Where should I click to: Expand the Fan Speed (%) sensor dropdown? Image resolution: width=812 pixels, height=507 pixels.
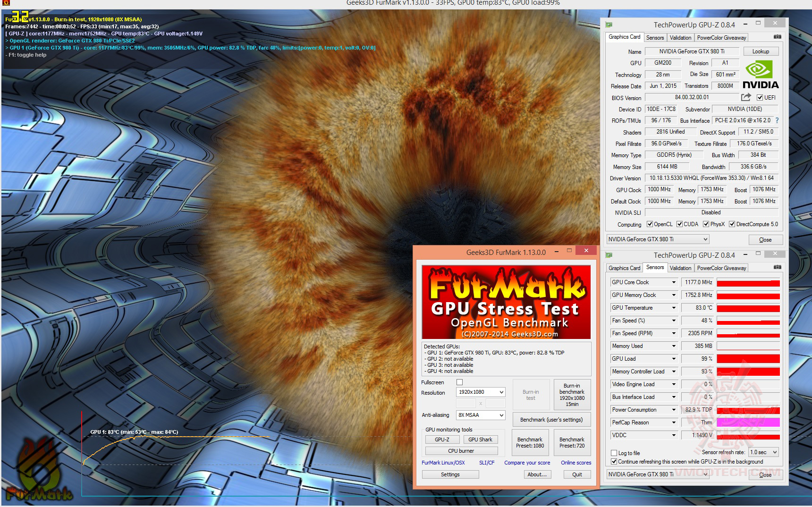(674, 321)
